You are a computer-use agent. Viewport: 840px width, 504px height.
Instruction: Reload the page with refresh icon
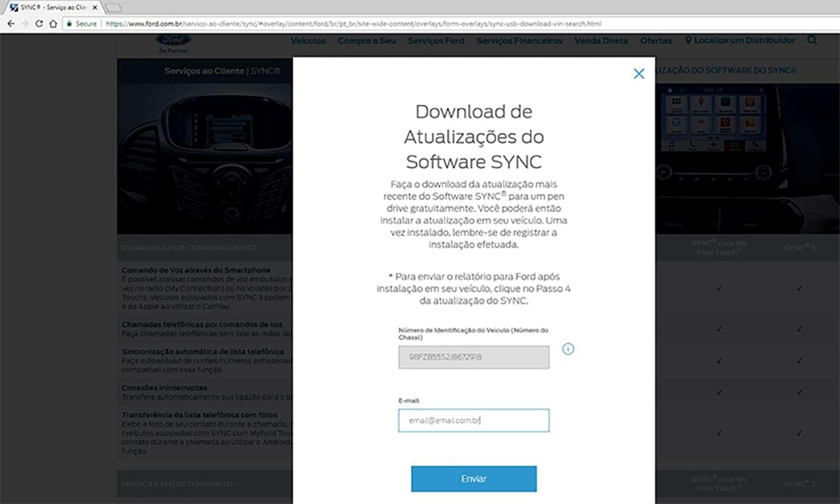(x=39, y=24)
